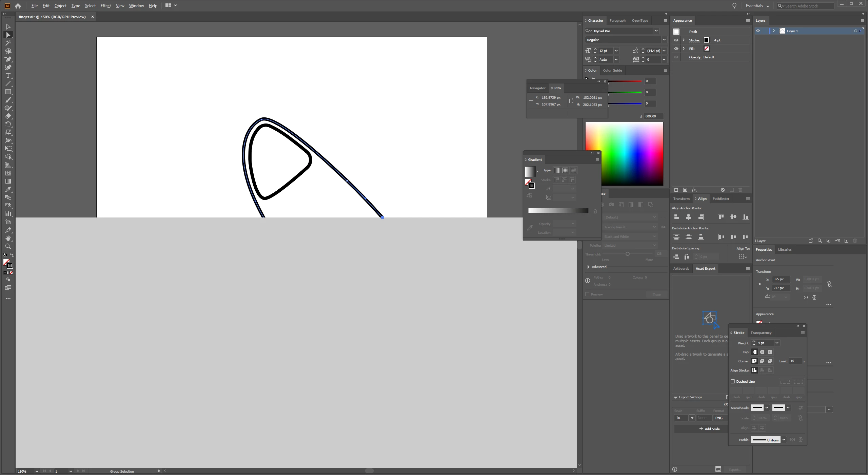The image size is (868, 475).
Task: Toggle visibility of Layer 1
Action: tap(758, 31)
